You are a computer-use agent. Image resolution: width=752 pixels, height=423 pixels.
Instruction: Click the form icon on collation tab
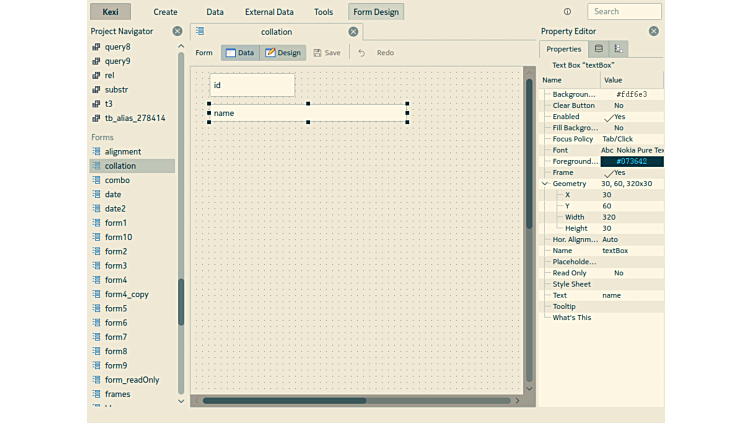tap(200, 32)
